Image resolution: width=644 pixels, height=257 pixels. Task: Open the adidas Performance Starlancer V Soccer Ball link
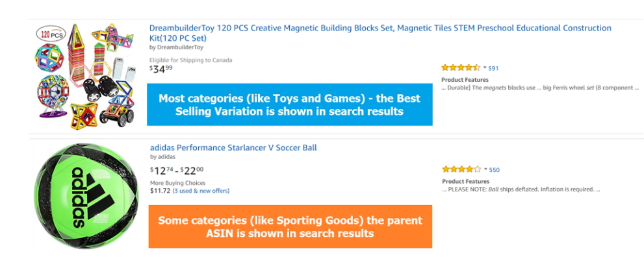[233, 147]
